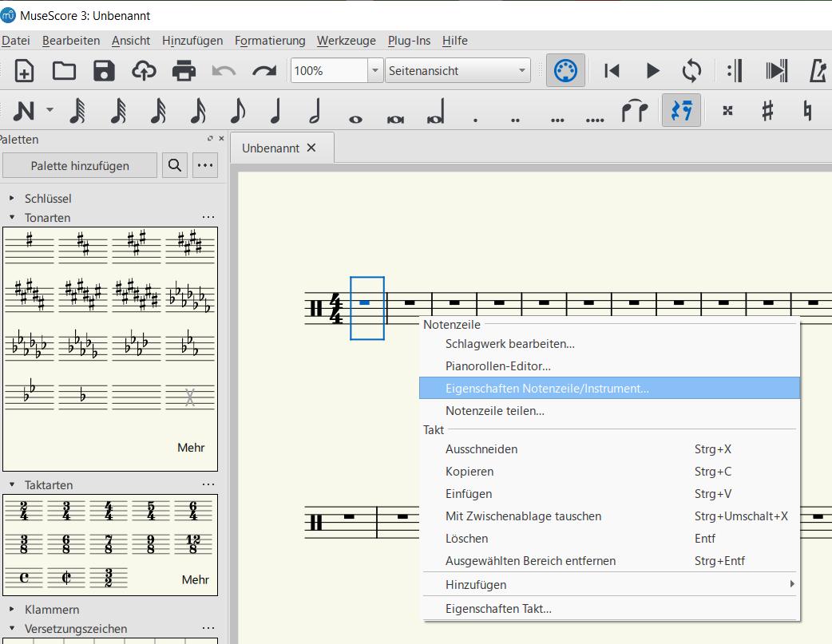Open the Datei menu

tap(15, 41)
